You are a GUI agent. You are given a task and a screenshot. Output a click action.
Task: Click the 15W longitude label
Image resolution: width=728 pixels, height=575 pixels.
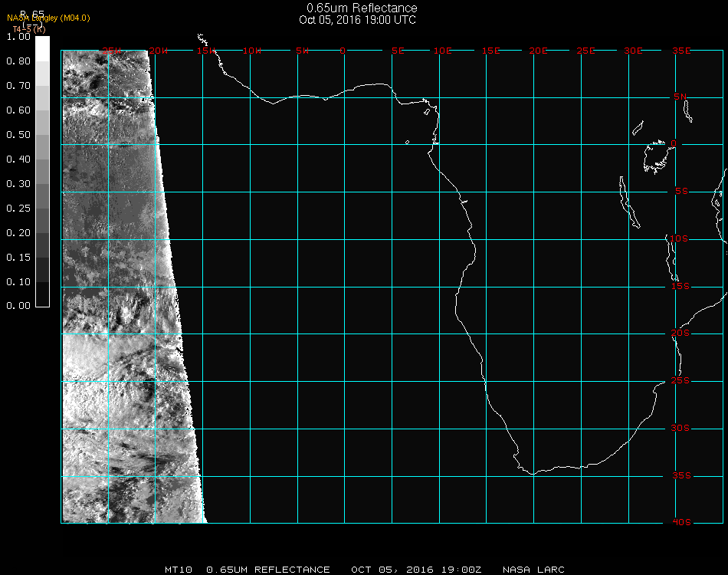pos(206,51)
